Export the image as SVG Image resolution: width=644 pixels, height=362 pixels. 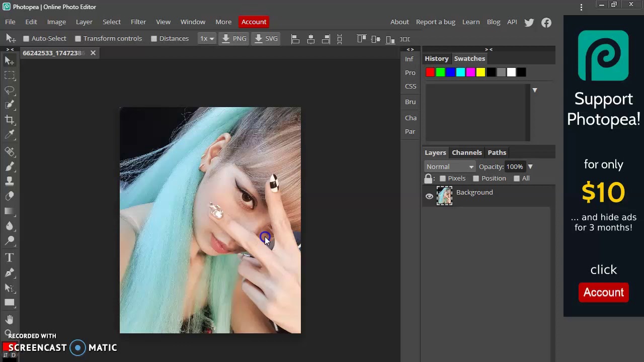tap(266, 39)
